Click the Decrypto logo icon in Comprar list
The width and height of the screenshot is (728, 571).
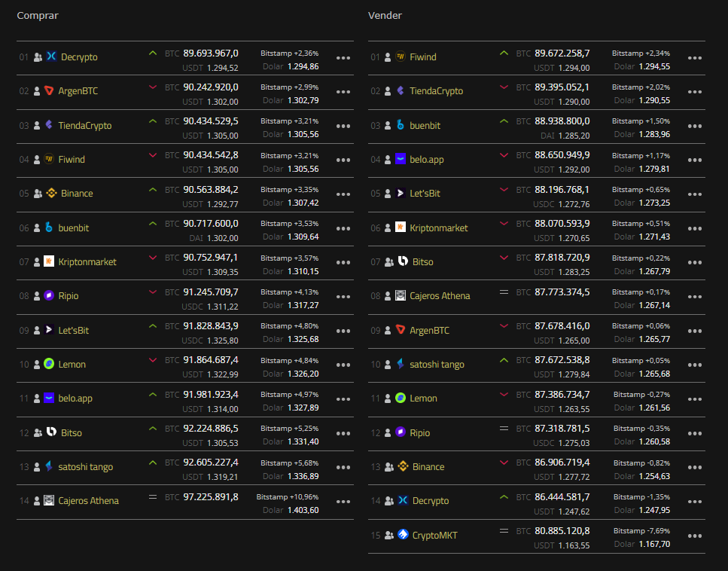51,56
